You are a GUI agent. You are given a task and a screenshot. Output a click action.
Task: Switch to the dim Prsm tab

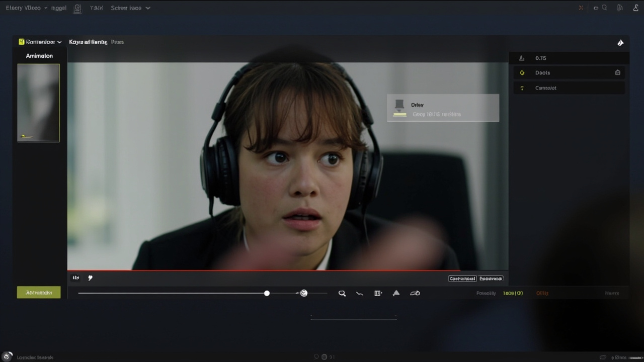pos(117,42)
